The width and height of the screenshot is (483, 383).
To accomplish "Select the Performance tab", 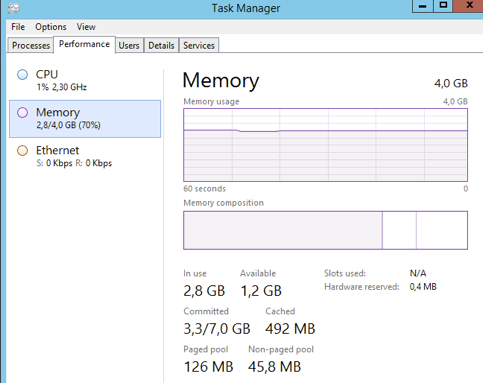I will (84, 44).
